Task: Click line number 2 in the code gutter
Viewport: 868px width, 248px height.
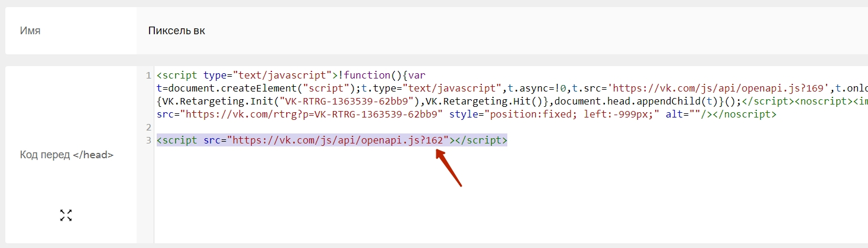Action: pos(148,128)
